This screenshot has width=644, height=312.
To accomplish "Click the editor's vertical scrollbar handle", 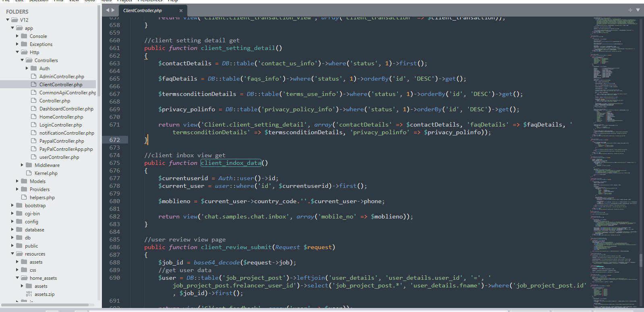I will point(641,260).
